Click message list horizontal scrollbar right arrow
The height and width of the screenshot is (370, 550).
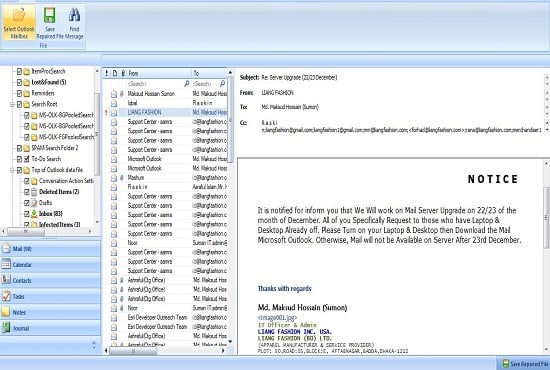pos(223,350)
